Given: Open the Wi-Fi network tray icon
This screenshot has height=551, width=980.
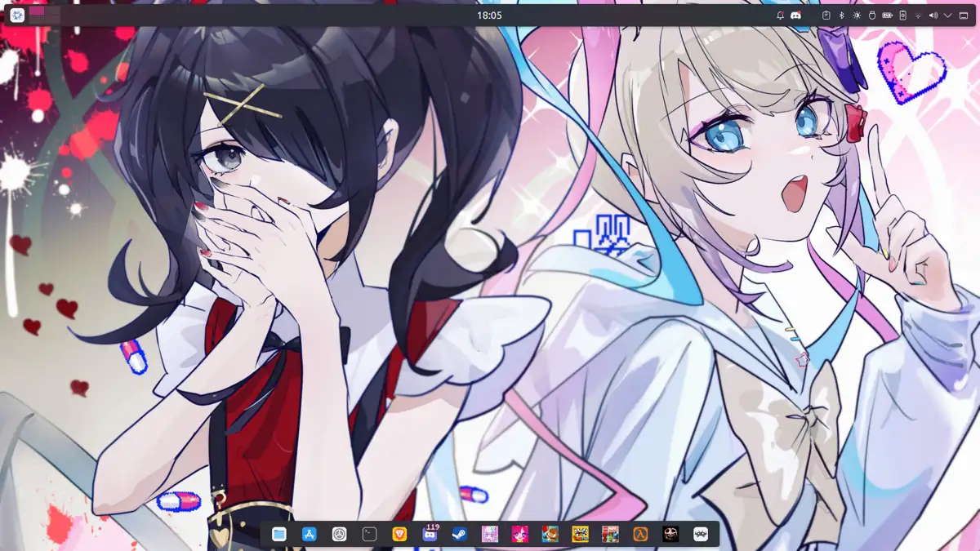Looking at the screenshot, I should coord(918,16).
